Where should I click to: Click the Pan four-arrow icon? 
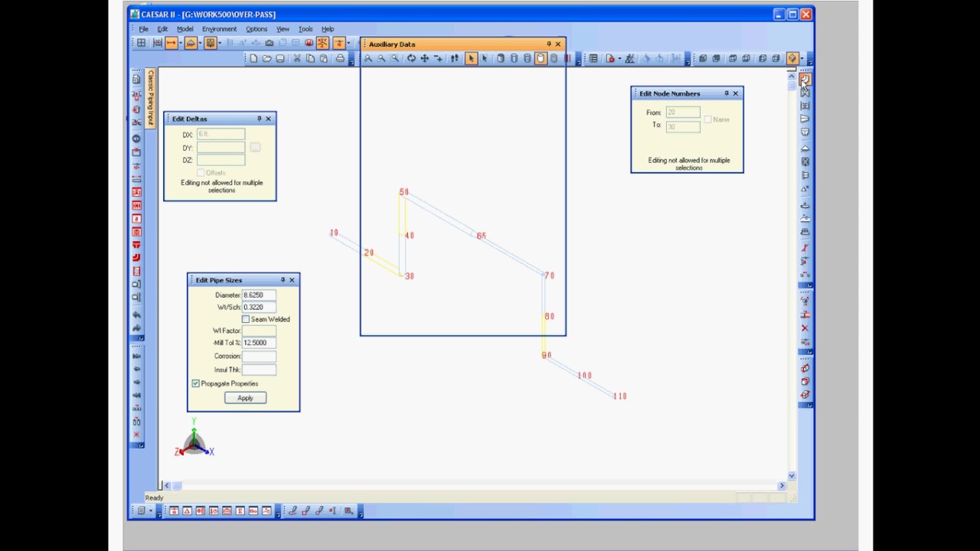(425, 59)
